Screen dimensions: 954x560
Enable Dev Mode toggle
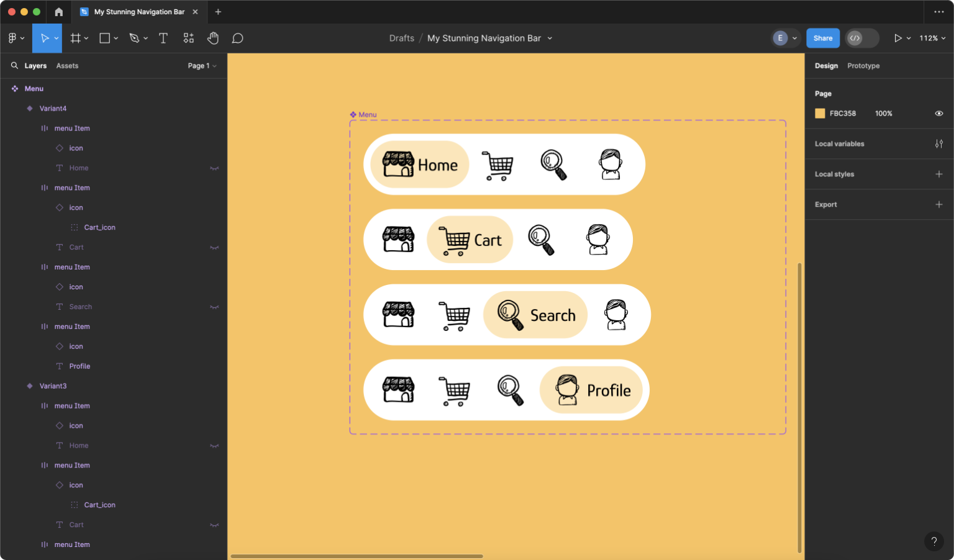tap(861, 38)
